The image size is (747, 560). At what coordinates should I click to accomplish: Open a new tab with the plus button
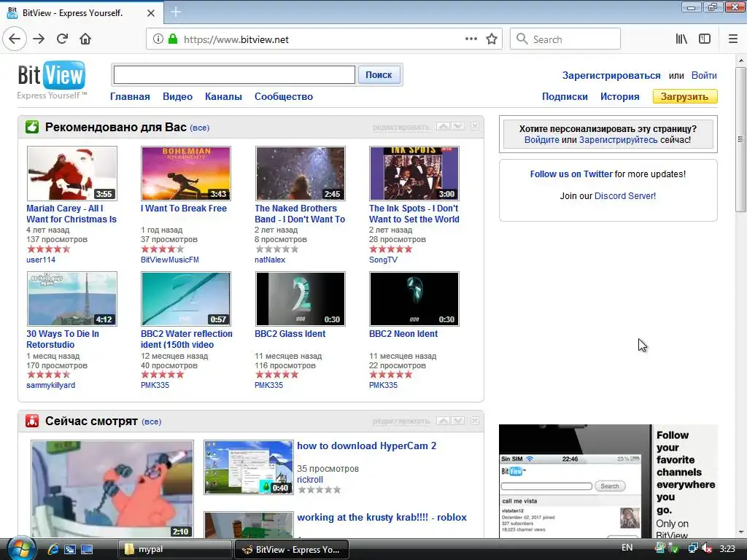(x=175, y=12)
